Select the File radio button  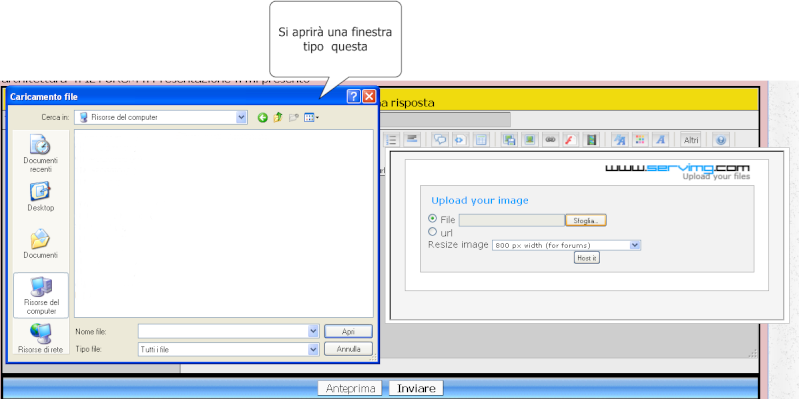coord(433,218)
